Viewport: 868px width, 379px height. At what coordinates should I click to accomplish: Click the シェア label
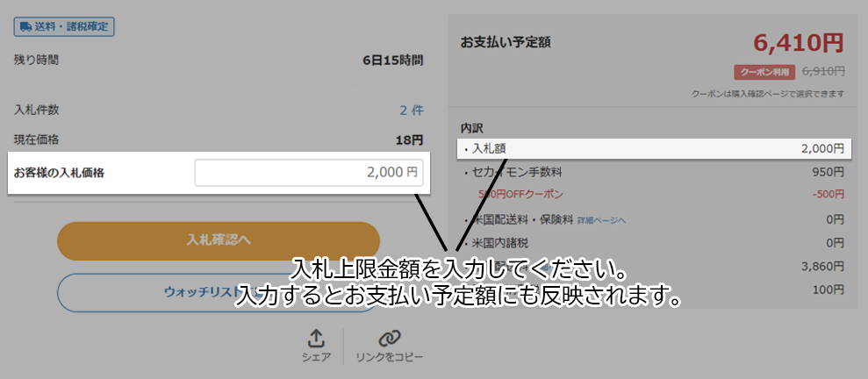[316, 357]
